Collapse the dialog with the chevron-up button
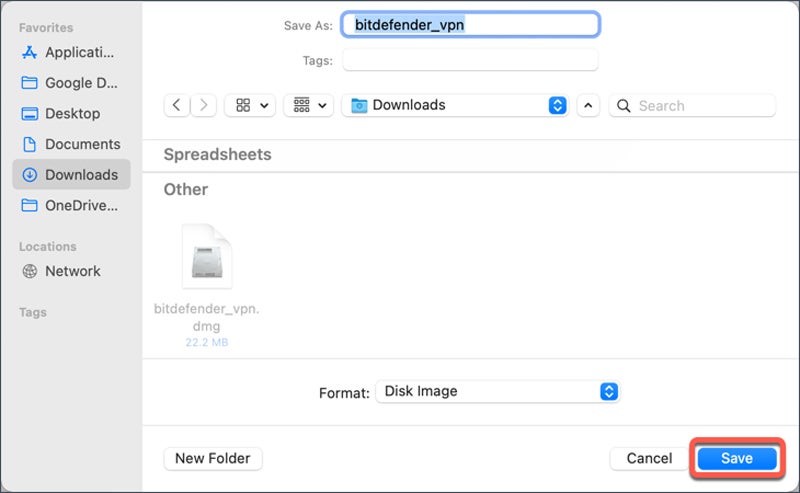Screen dimensions: 800x493 point(589,105)
